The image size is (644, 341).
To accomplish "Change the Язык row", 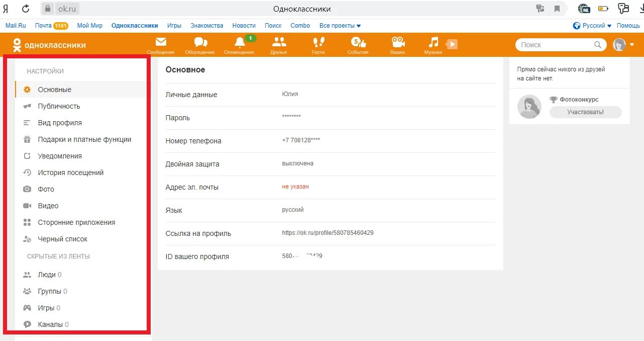I will [x=331, y=210].
